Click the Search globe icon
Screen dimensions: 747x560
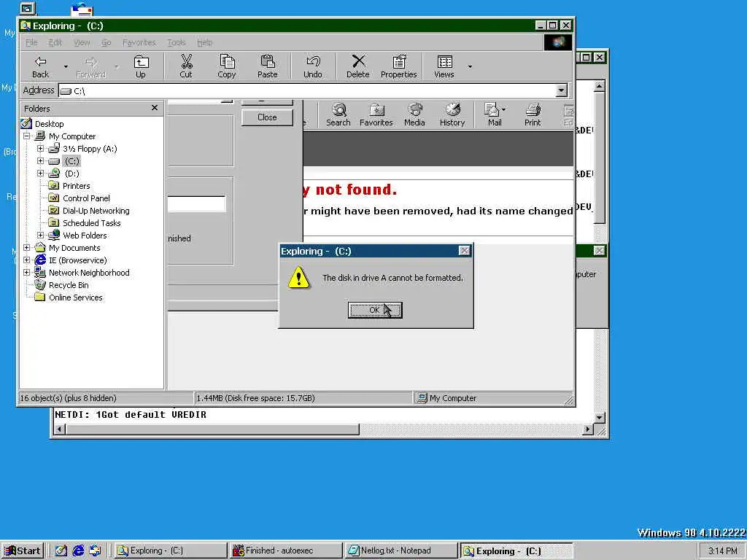338,114
